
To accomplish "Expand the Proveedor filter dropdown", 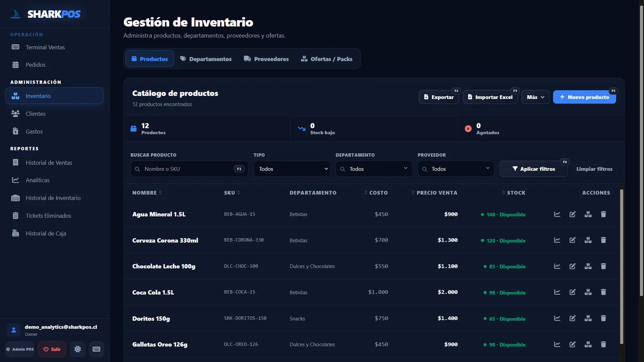I will pos(456,169).
